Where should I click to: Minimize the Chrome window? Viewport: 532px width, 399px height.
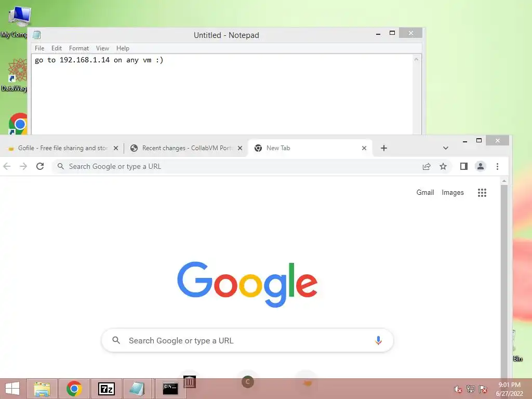tap(465, 141)
